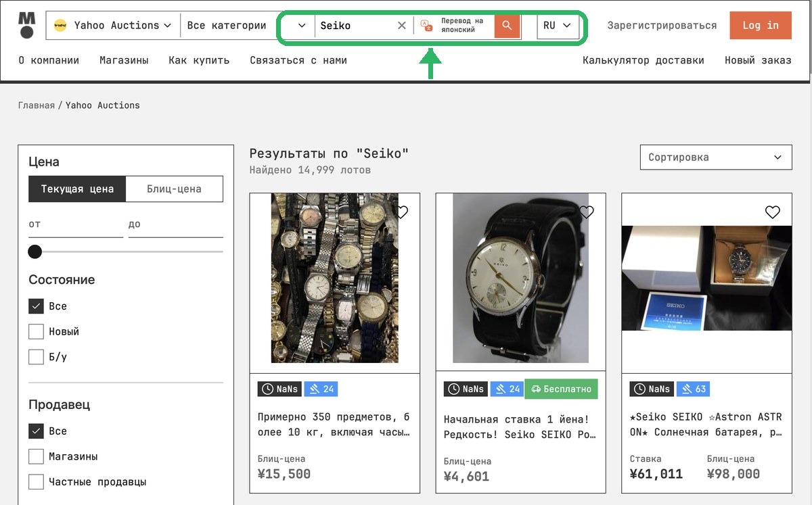This screenshot has height=505, width=812.
Task: Check the Частные продавцы checkbox
Action: (36, 482)
